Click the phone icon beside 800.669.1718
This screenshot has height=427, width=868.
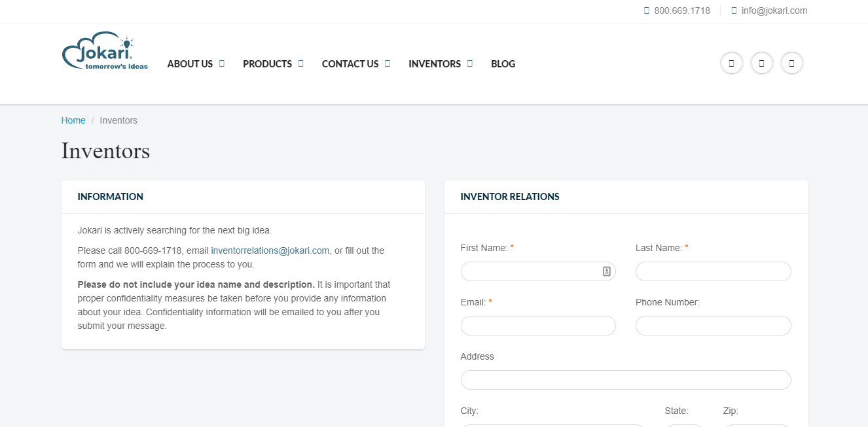(647, 10)
